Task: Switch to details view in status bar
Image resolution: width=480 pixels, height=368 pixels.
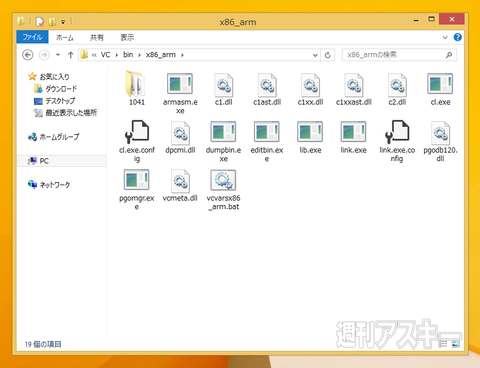Action: pyautogui.click(x=443, y=344)
